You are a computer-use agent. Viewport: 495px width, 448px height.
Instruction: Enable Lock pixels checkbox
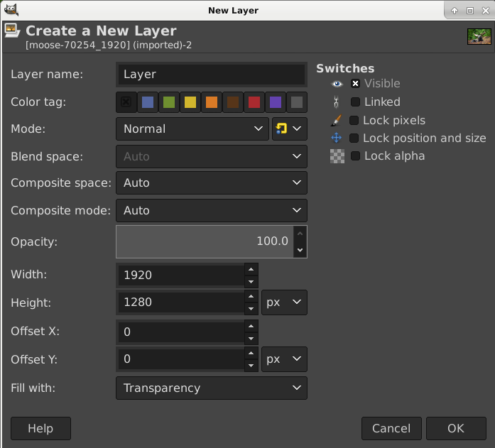[x=354, y=121]
